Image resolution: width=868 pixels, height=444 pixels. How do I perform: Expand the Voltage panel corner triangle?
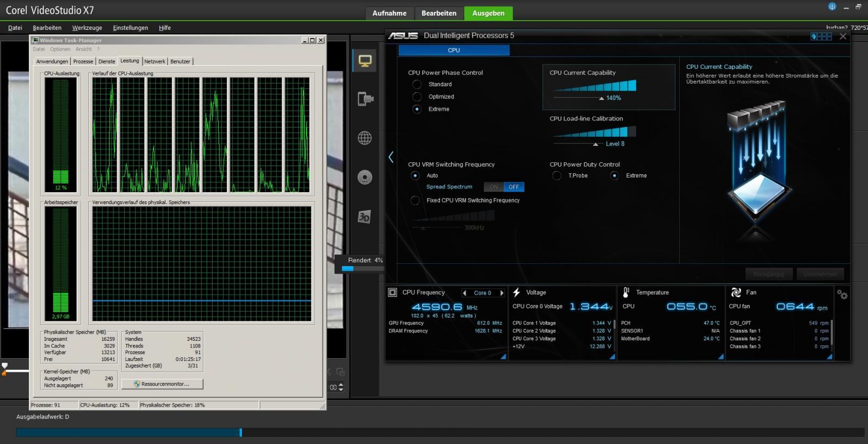pos(612,357)
